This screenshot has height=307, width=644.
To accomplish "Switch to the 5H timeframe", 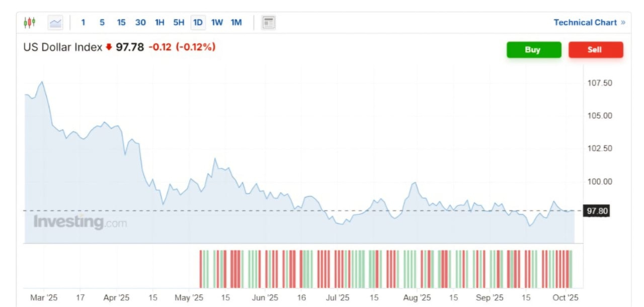I will pyautogui.click(x=178, y=22).
